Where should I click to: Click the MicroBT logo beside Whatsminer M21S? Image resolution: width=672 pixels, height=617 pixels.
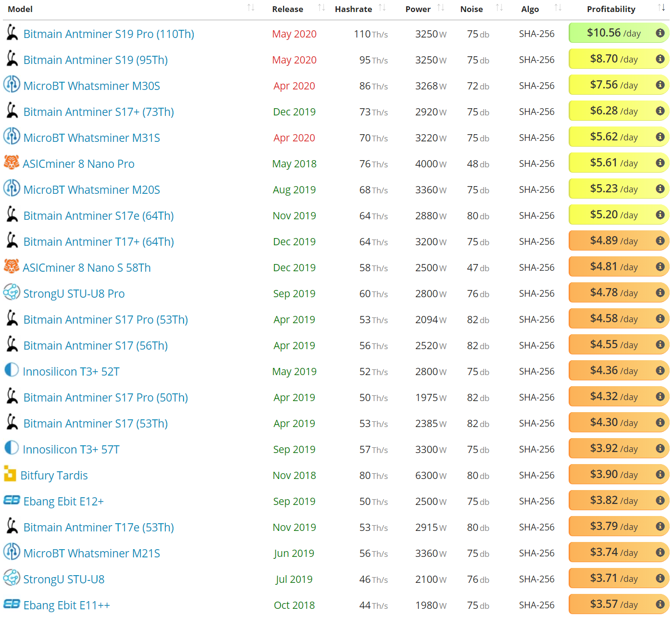(x=12, y=552)
